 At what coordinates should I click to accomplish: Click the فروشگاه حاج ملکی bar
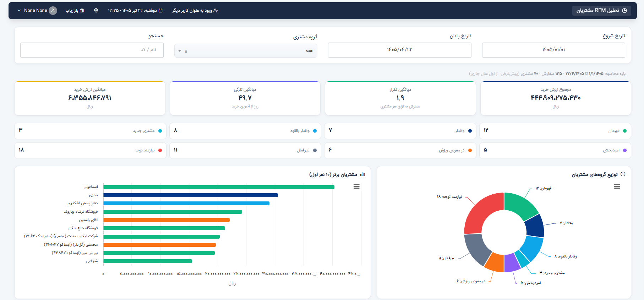pyautogui.click(x=164, y=228)
